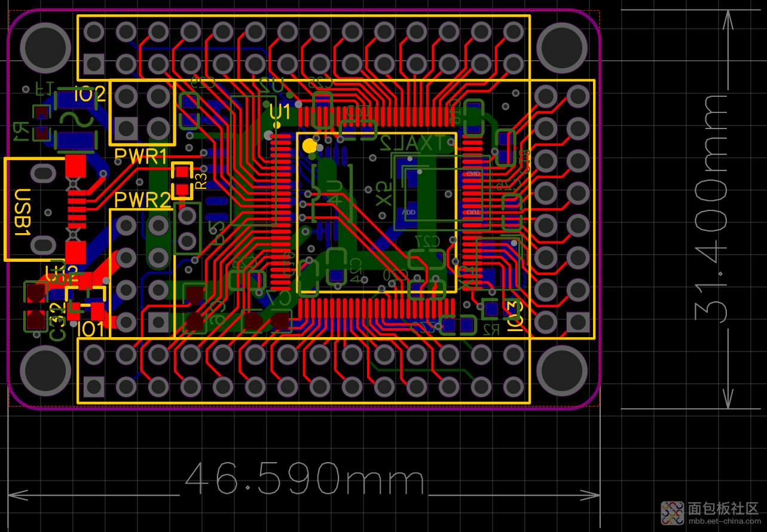Click the square pad of PWR1 header
Viewport: 767px width, 532px height.
coord(126,128)
